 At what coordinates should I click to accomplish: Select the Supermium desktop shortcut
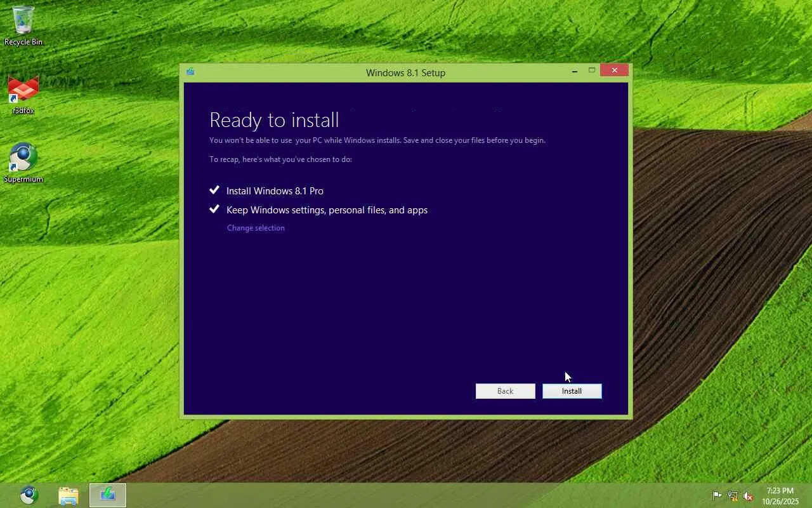[23, 163]
